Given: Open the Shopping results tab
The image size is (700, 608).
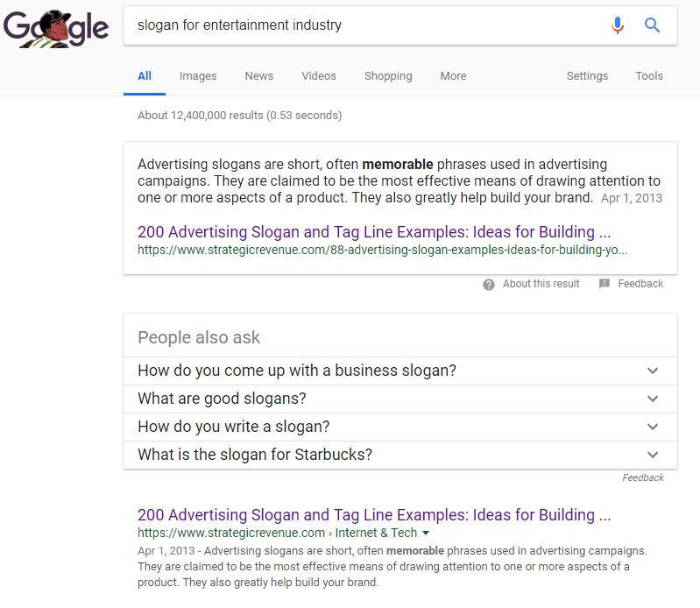Looking at the screenshot, I should pos(388,76).
